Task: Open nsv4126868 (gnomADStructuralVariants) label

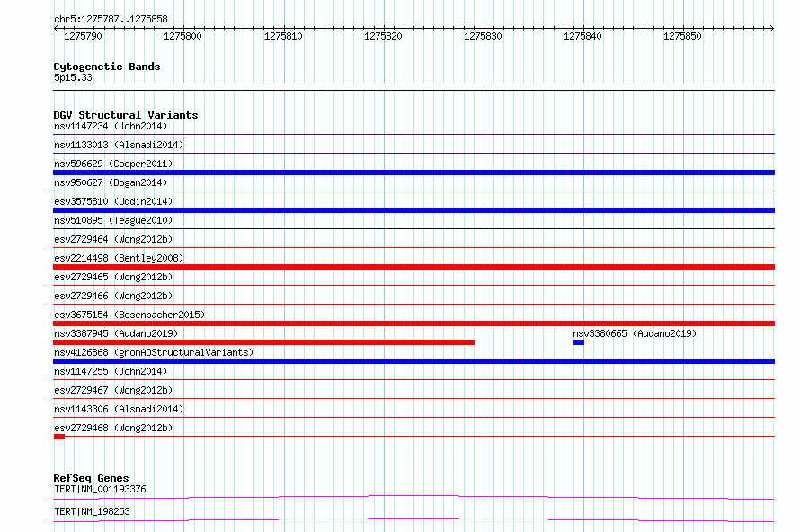Action: 154,352
